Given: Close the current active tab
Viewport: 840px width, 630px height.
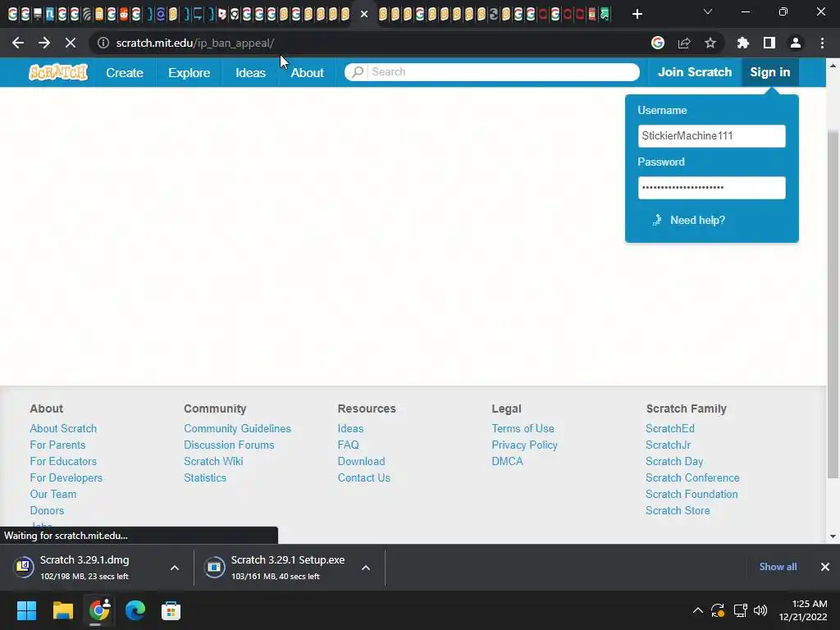Looking at the screenshot, I should pyautogui.click(x=364, y=14).
